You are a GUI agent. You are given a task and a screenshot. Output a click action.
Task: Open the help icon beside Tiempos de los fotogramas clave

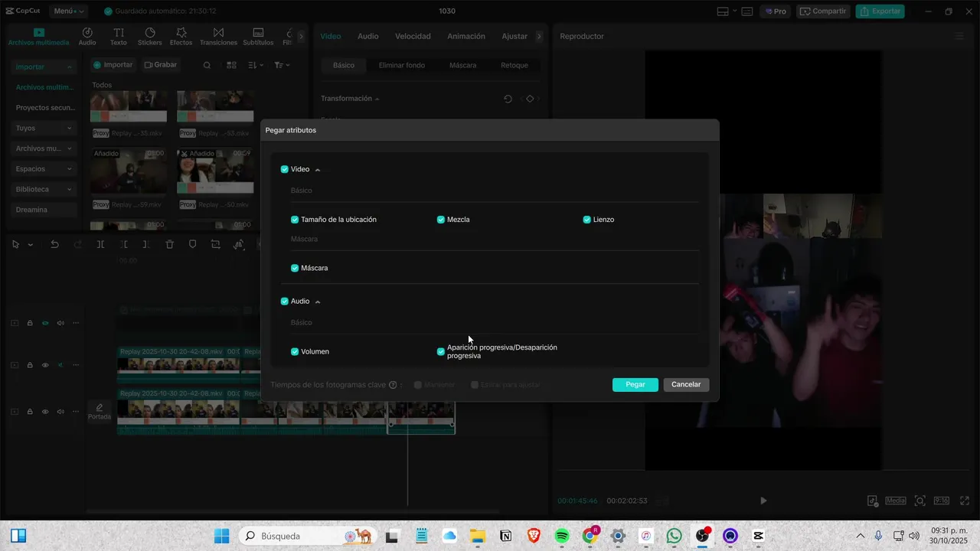(x=393, y=385)
